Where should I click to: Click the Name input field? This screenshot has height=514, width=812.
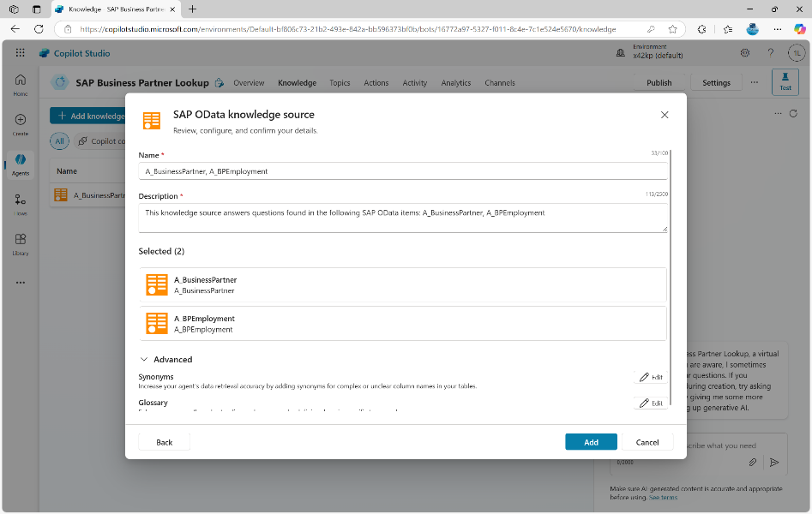[x=403, y=171]
